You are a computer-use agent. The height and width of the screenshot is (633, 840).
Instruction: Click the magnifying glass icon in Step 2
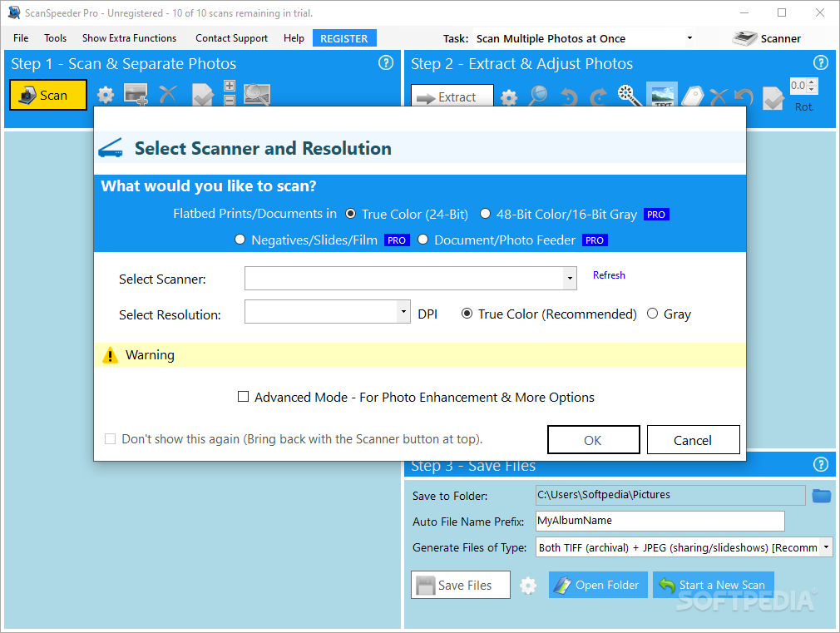538,96
